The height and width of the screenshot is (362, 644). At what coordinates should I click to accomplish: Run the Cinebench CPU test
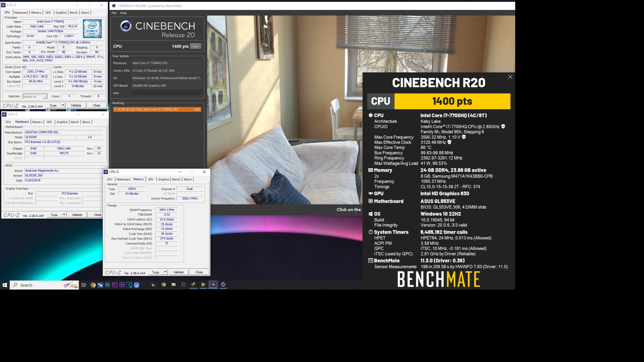196,46
